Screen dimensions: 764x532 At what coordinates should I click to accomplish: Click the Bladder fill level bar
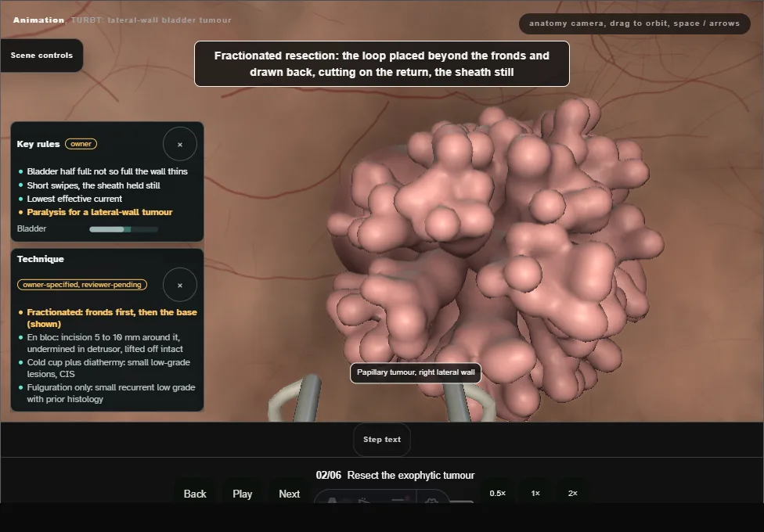click(124, 229)
